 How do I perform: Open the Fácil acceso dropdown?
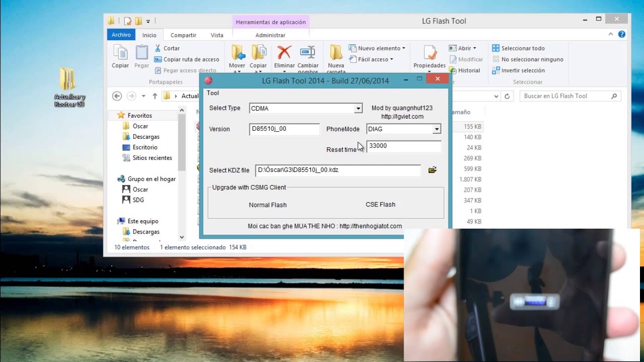coord(371,59)
